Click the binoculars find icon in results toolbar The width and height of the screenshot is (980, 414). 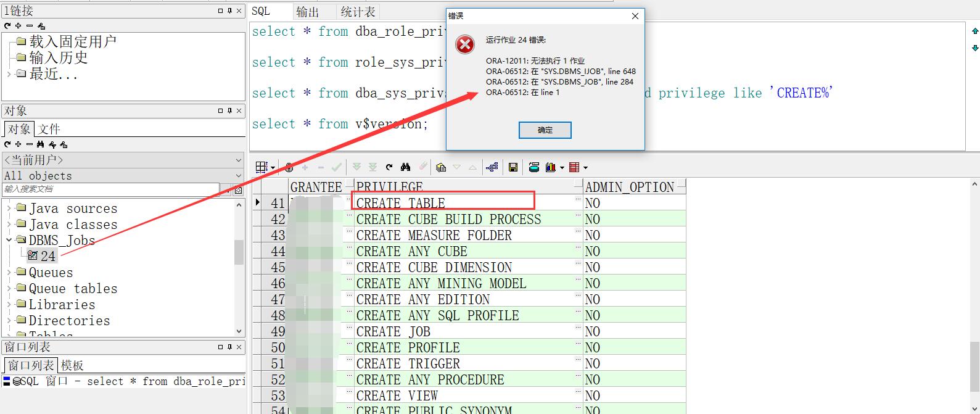(405, 167)
